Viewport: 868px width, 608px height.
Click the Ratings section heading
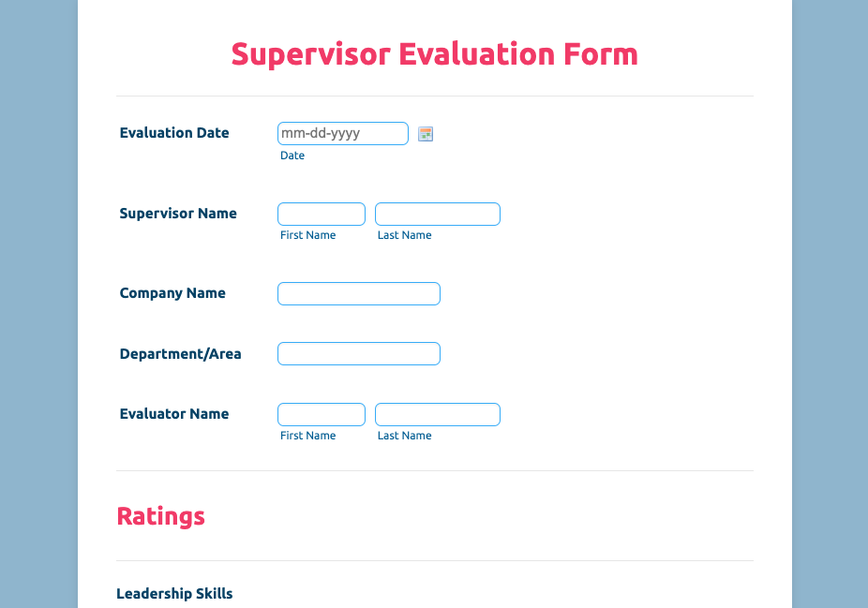coord(160,516)
